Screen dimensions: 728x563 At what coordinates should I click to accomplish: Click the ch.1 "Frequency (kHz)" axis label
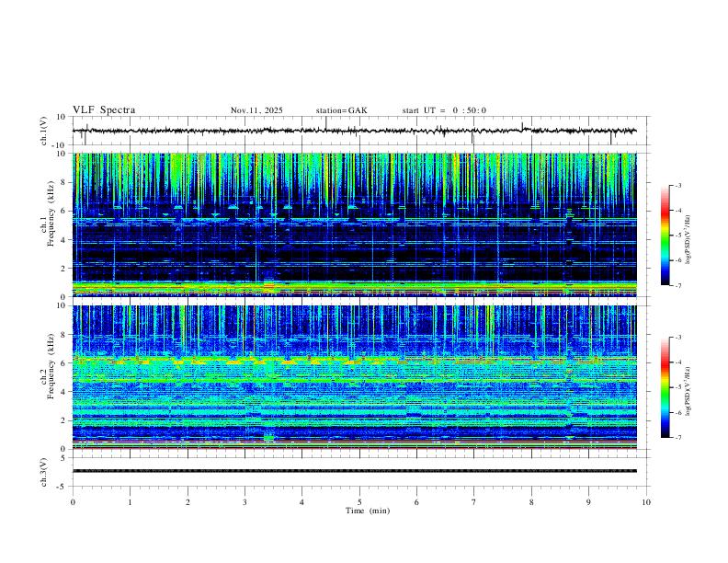click(x=51, y=213)
